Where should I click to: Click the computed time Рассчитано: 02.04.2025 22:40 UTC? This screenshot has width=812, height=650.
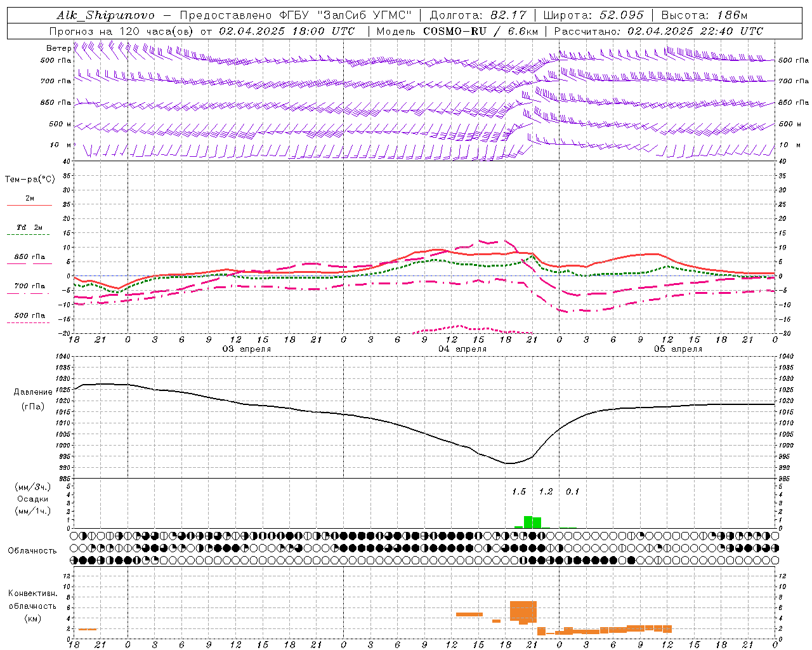[658, 31]
